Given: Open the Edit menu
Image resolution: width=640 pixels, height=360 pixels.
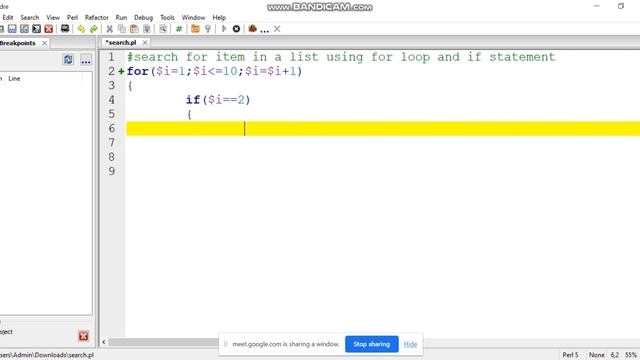Looking at the screenshot, I should pos(8,18).
